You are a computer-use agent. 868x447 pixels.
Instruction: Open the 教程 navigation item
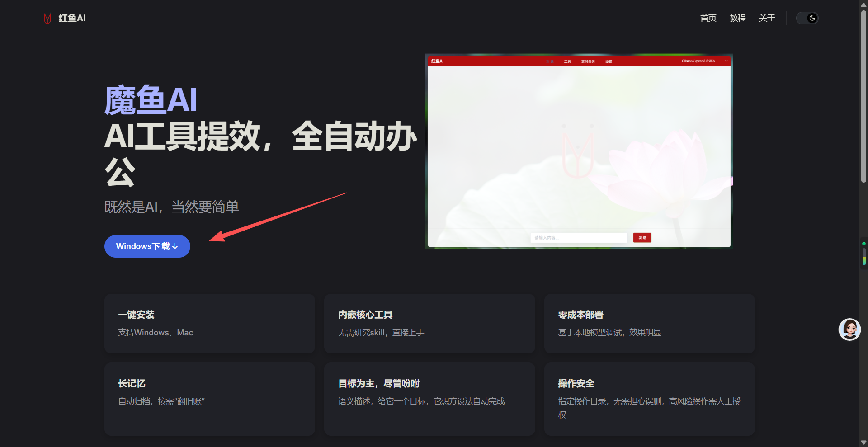coord(737,18)
